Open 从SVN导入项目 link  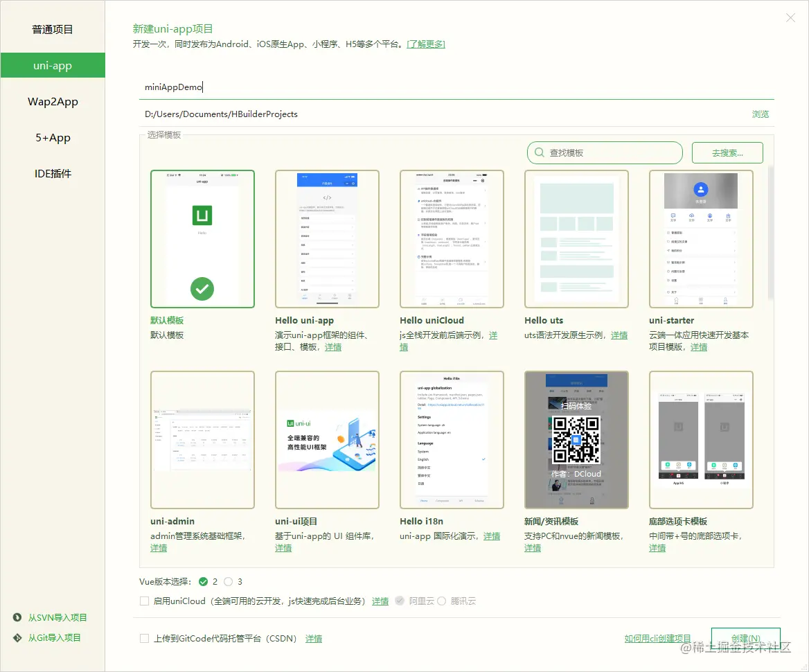point(57,617)
